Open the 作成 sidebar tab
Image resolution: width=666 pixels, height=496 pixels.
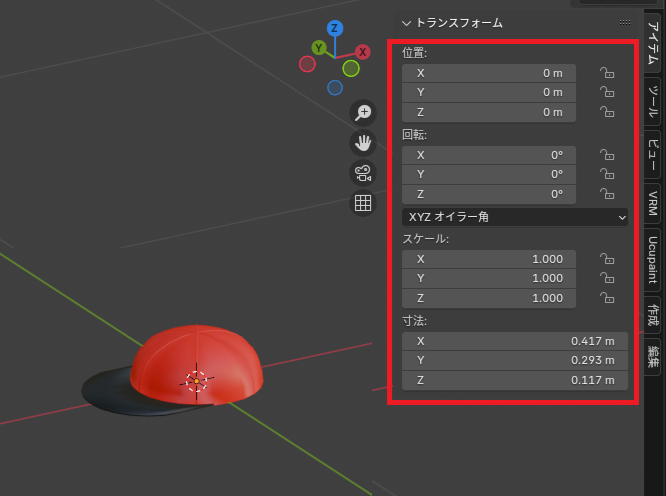(652, 315)
